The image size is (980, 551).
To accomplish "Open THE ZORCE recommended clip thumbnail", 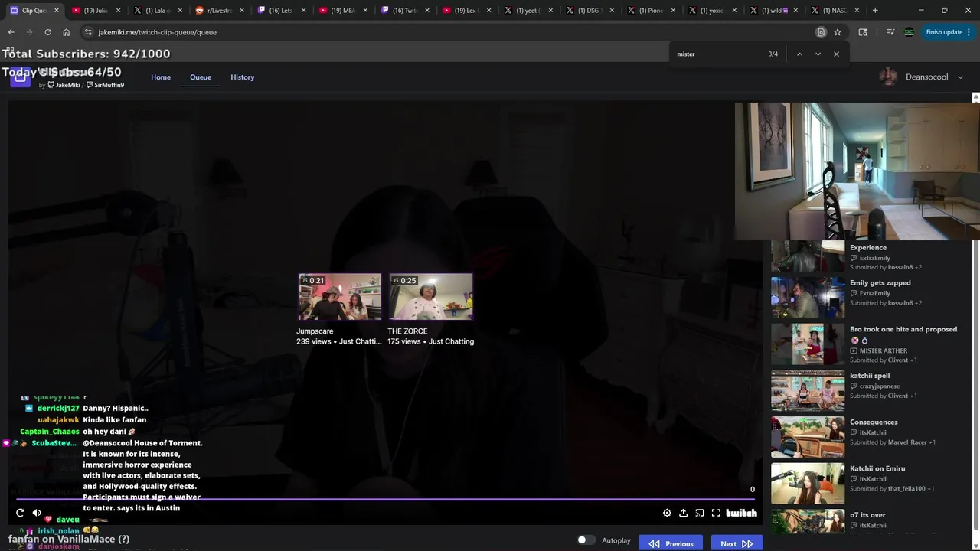I will [x=430, y=297].
